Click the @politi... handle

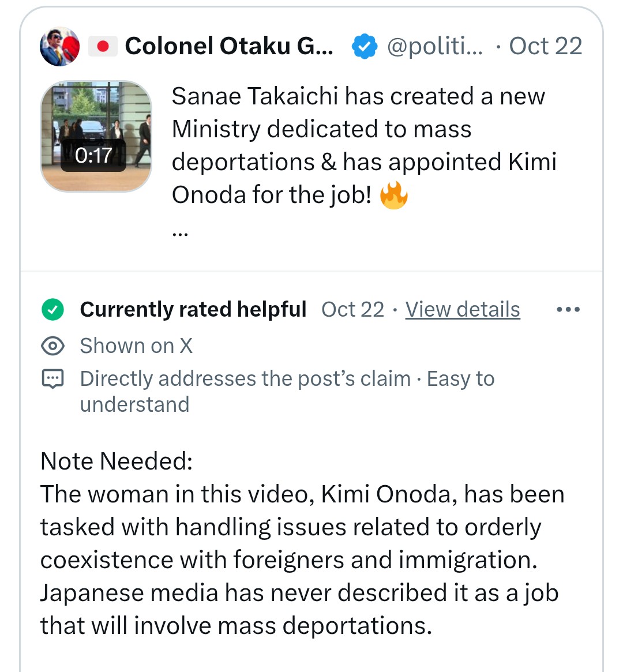click(434, 46)
